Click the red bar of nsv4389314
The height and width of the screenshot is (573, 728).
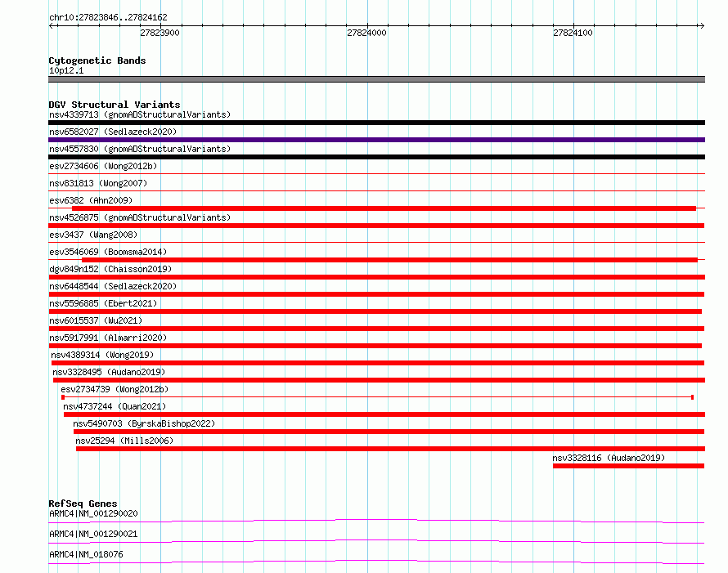point(377,363)
